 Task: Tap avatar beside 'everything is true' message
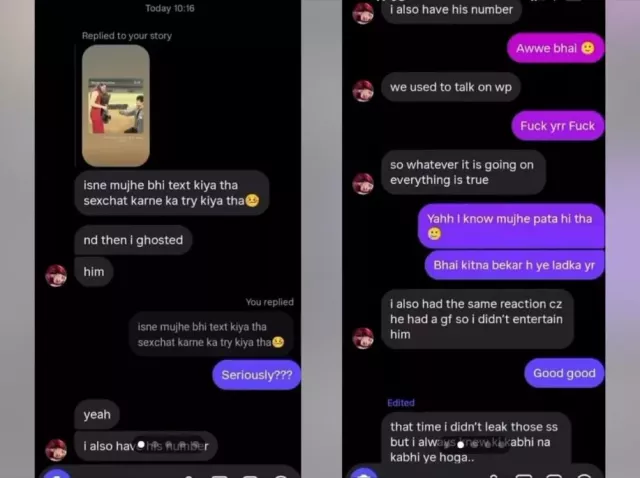click(x=363, y=183)
